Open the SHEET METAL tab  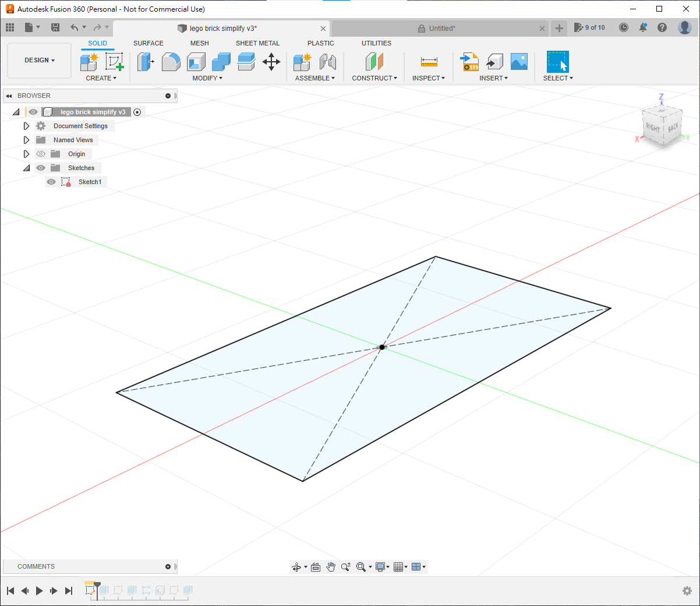point(257,43)
